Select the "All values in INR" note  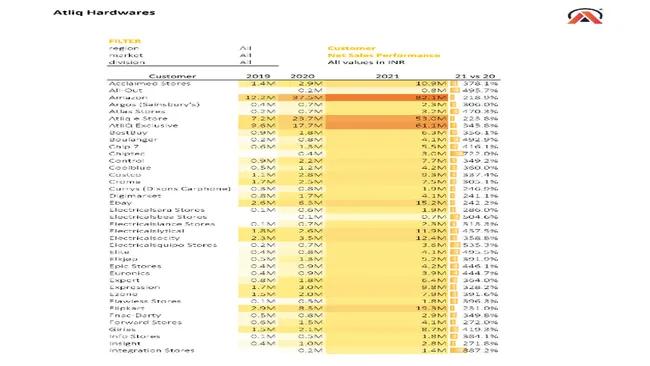pyautogui.click(x=366, y=62)
